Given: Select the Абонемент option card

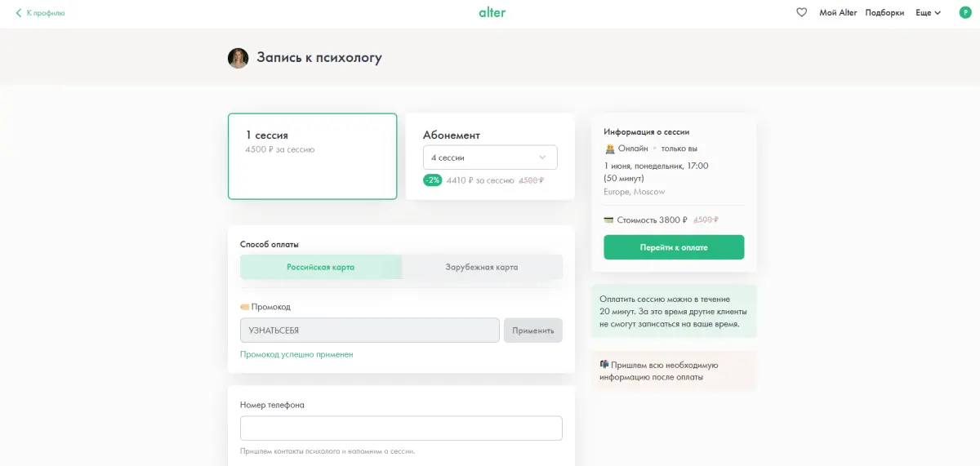Looking at the screenshot, I should [x=490, y=156].
